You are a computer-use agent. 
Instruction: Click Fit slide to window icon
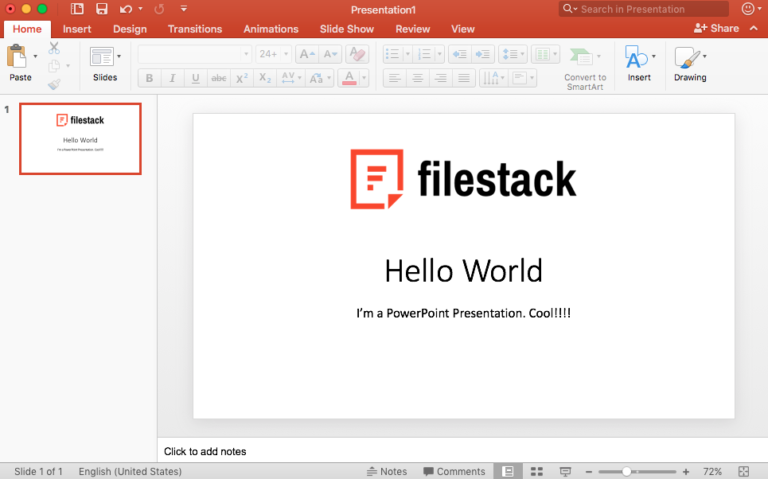click(743, 471)
